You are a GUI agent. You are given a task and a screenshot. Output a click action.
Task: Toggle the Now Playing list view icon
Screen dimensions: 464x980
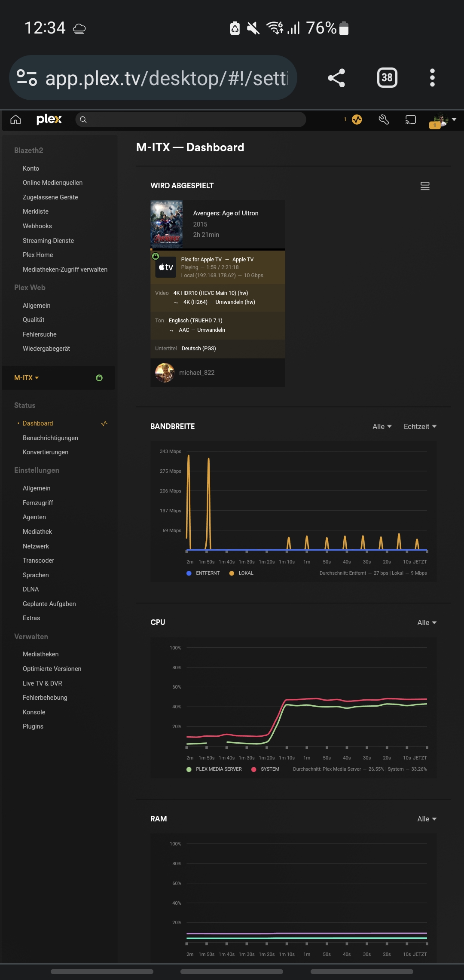pyautogui.click(x=425, y=186)
